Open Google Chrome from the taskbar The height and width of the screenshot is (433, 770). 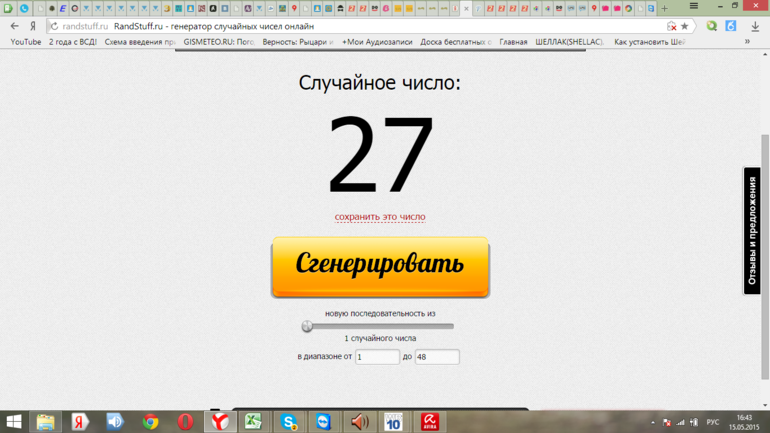150,422
